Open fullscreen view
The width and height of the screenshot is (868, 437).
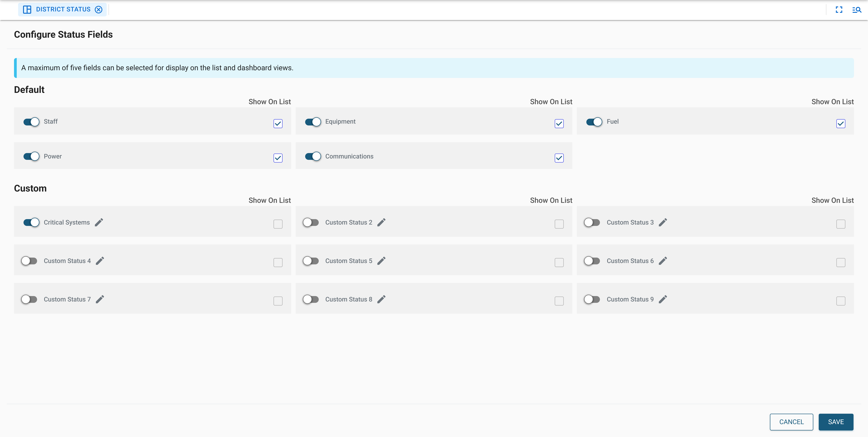(x=839, y=9)
